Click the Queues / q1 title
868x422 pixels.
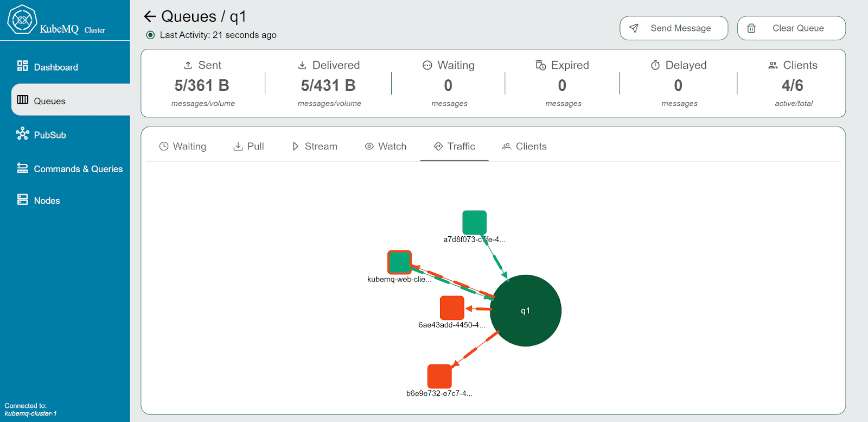pos(204,16)
